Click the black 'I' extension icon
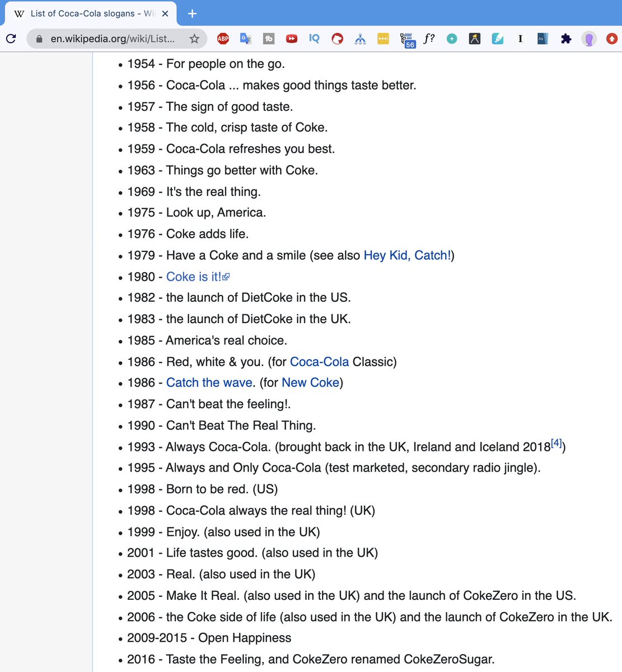Viewport: 622px width, 672px height. click(520, 39)
